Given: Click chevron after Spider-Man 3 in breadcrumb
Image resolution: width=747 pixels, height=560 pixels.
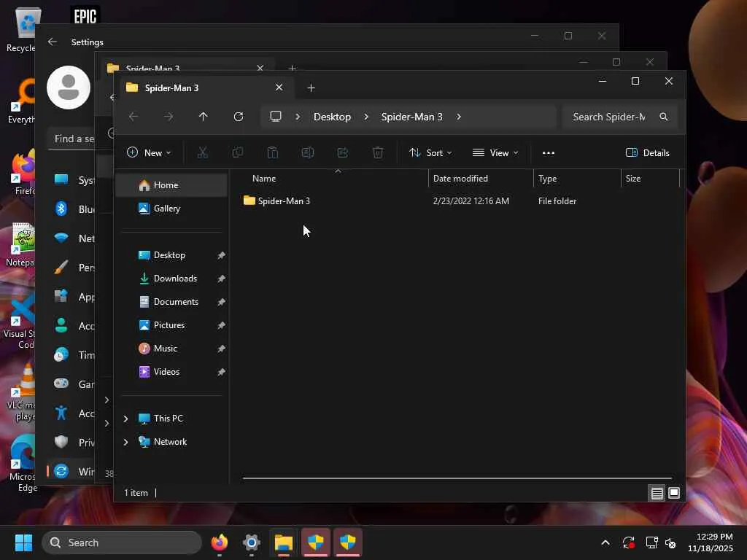Looking at the screenshot, I should click(458, 117).
